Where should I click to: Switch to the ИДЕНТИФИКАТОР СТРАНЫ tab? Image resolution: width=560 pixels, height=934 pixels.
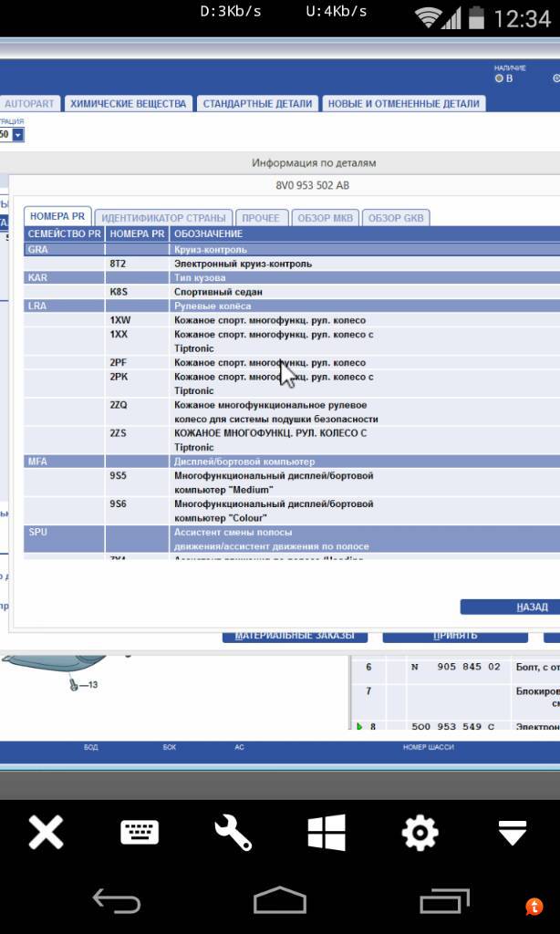tap(163, 218)
